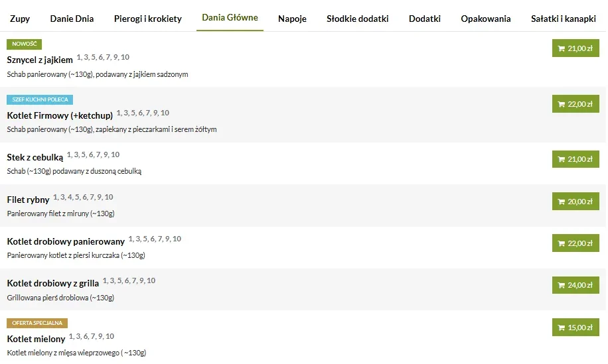Viewport: 608px width, 364px height.
Task: Add Stek z cebulką via cart icon
Action: (x=562, y=159)
